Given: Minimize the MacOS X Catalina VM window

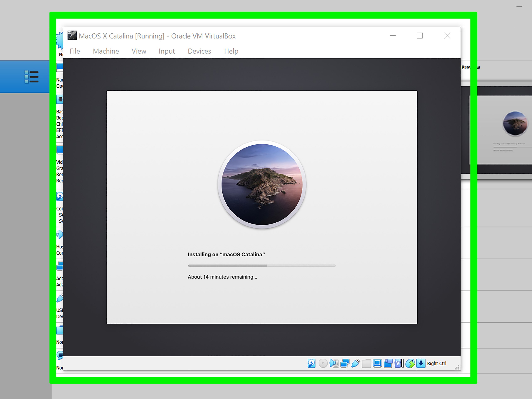Looking at the screenshot, I should tap(393, 36).
